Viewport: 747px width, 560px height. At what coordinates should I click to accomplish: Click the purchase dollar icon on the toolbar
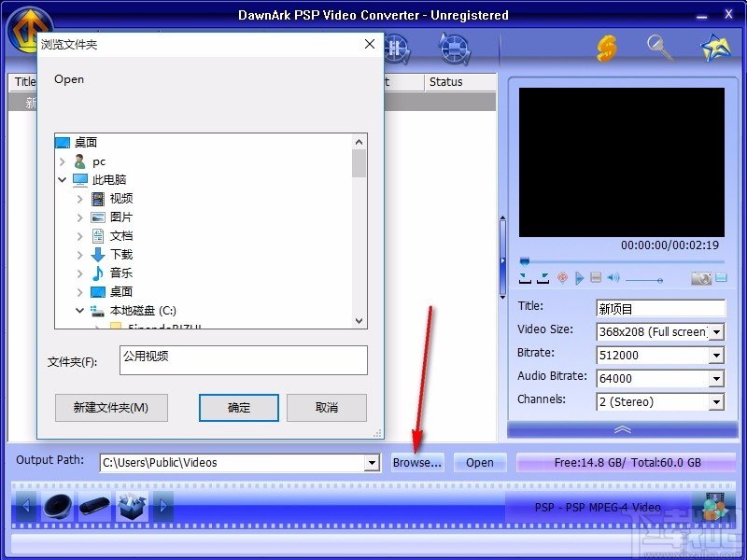coord(608,48)
